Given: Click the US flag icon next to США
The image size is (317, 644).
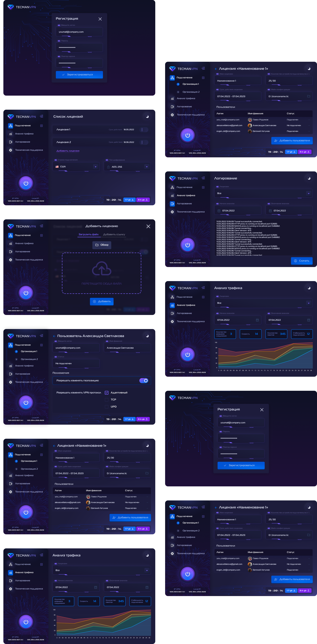Looking at the screenshot, I should tap(57, 167).
